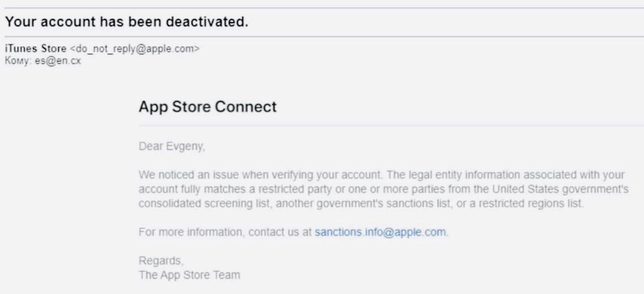Click "The App Store Team" signature
Image resolution: width=644 pixels, height=294 pixels.
coord(177,276)
